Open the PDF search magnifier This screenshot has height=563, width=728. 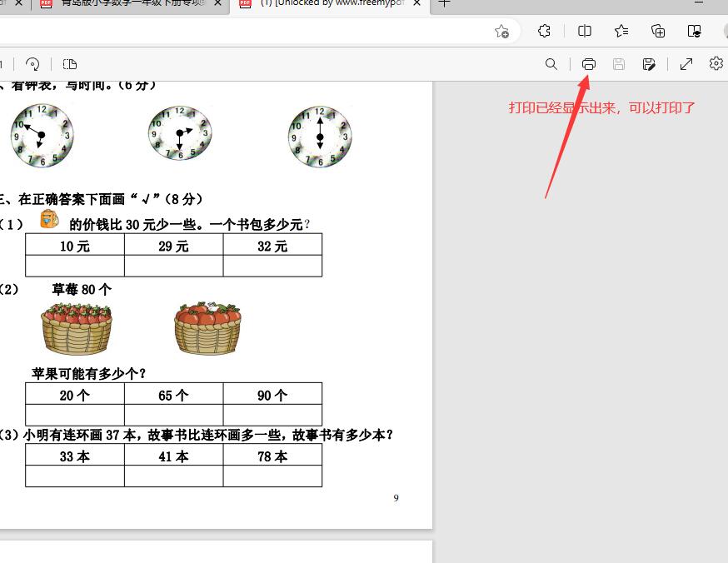click(x=551, y=64)
